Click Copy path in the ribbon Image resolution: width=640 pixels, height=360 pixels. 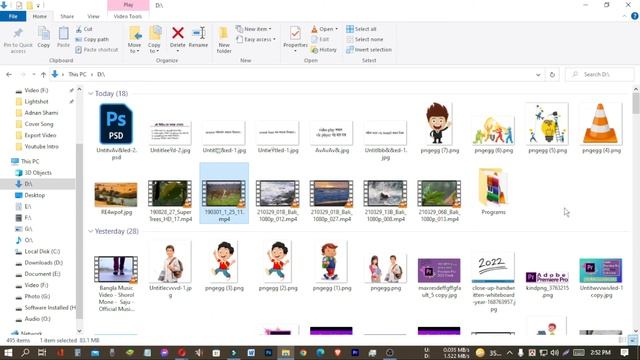point(92,39)
